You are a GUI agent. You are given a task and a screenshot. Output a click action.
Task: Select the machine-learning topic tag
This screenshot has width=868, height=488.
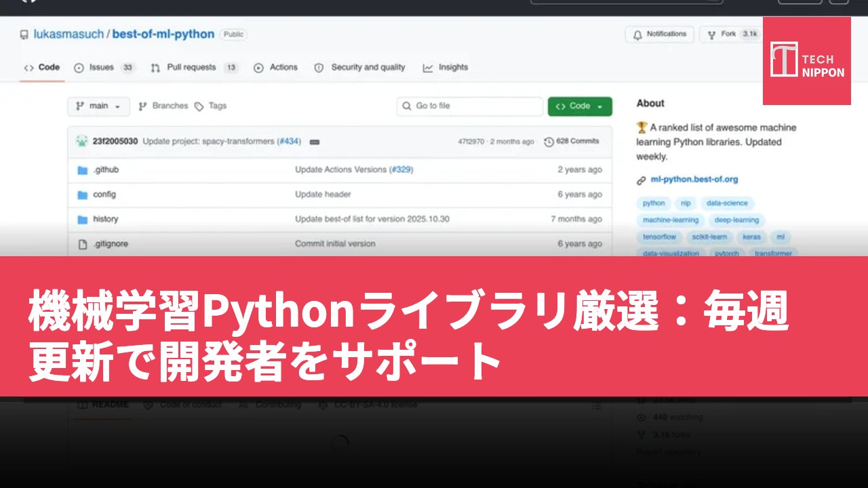(671, 220)
